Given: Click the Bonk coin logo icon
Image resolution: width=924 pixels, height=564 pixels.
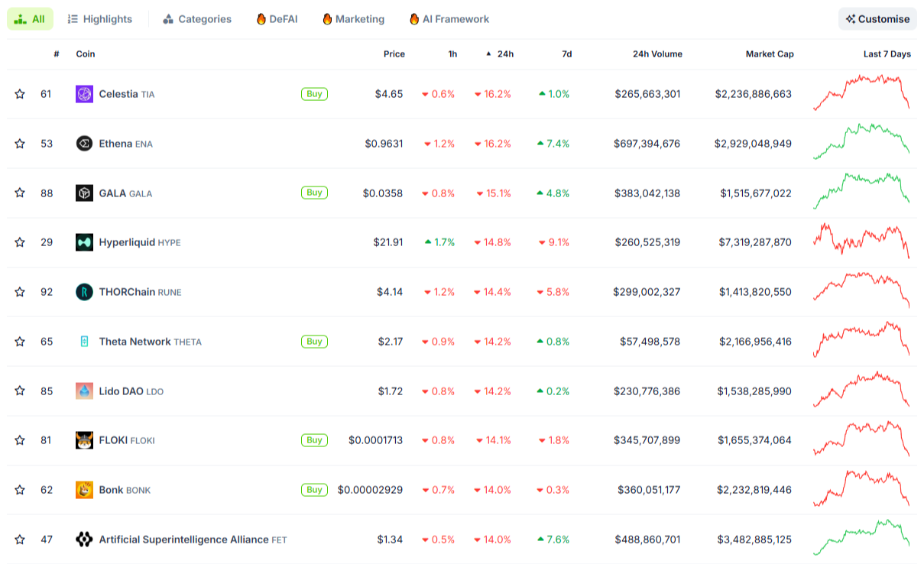Looking at the screenshot, I should click(84, 490).
